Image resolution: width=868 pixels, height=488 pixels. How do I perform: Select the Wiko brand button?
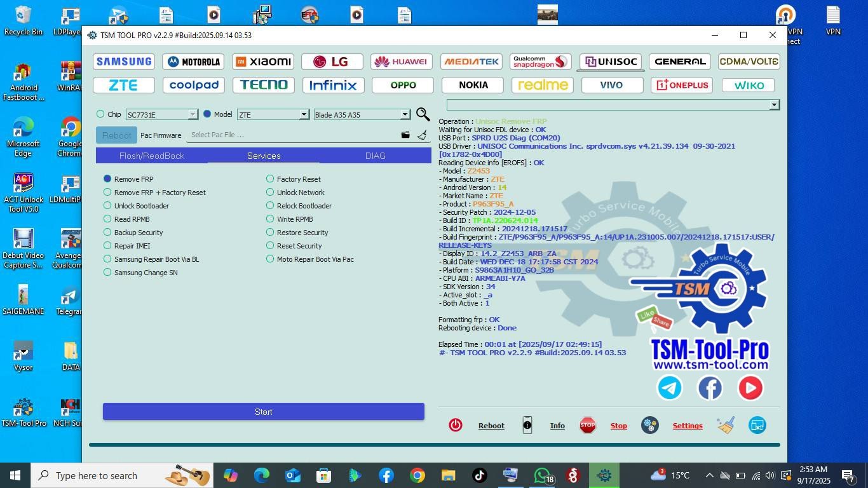pos(749,85)
